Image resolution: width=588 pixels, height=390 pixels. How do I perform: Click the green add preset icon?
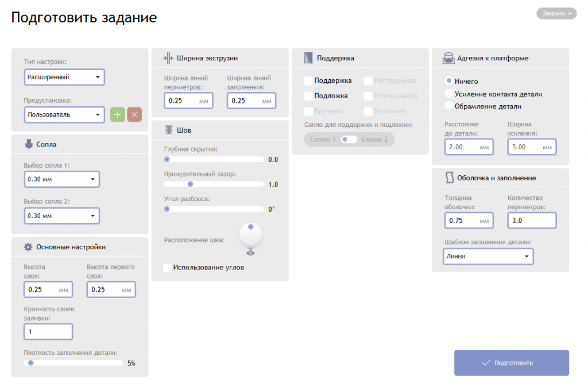117,114
